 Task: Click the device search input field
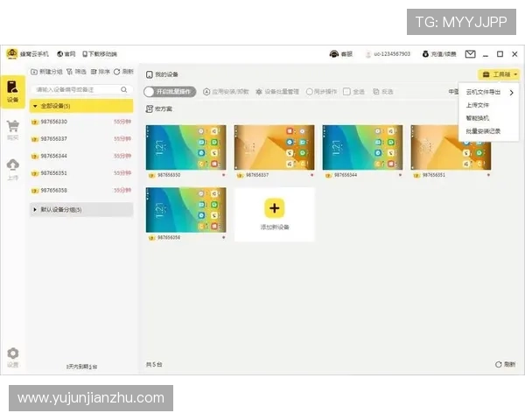(x=77, y=89)
